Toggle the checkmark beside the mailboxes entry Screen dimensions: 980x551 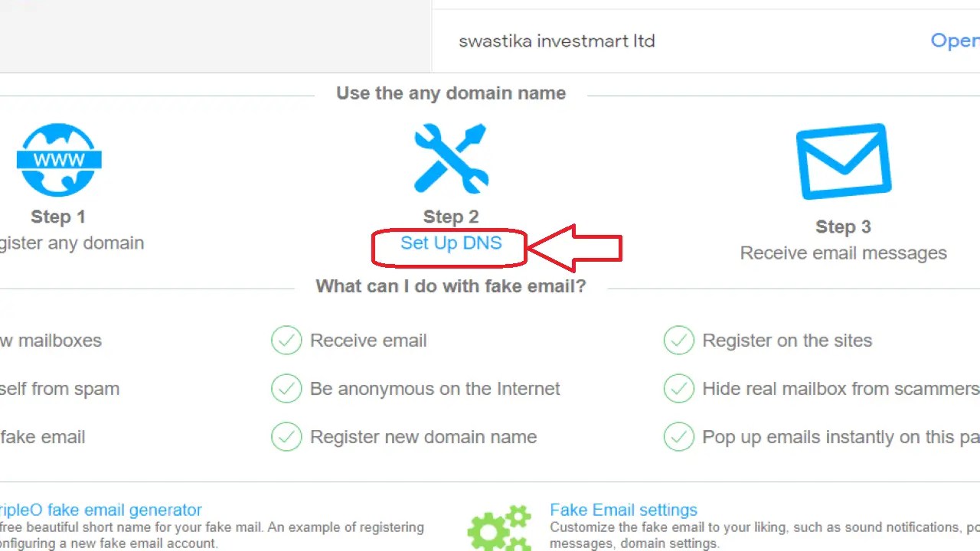point(2,341)
